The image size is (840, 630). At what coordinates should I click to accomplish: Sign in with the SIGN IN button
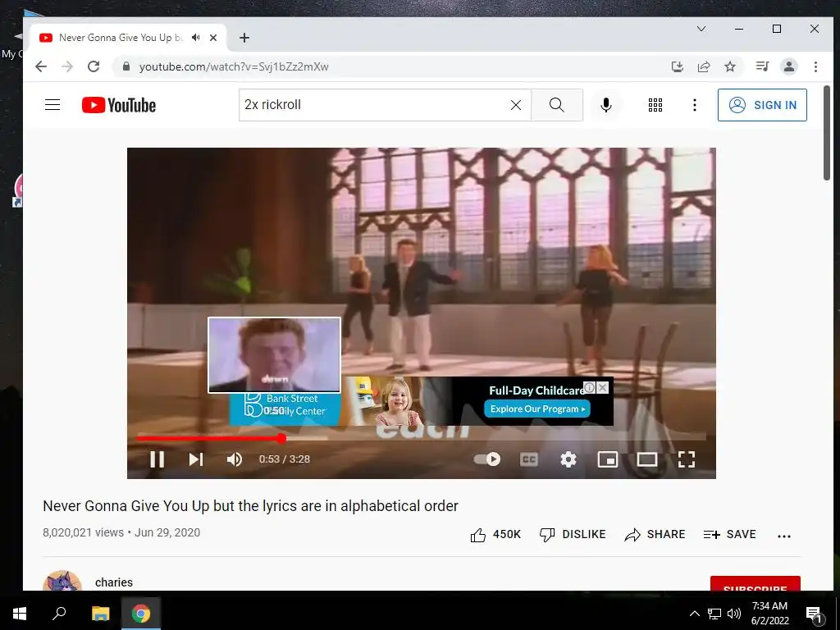coord(762,105)
